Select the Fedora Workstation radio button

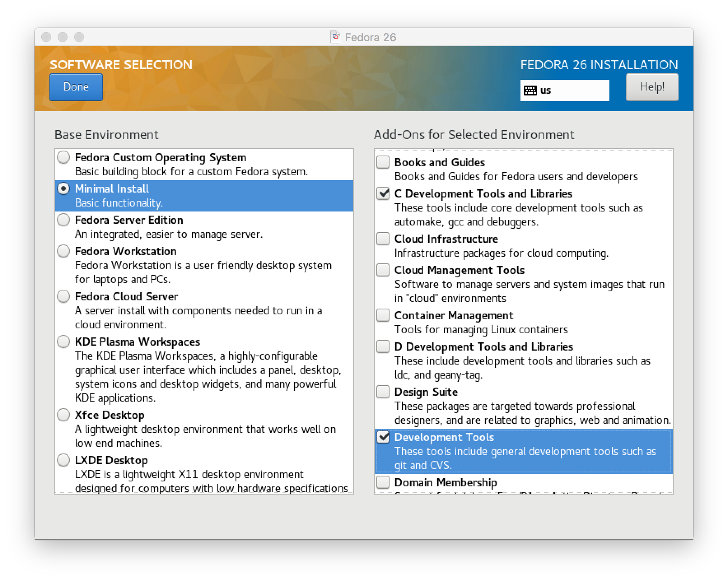pyautogui.click(x=63, y=251)
